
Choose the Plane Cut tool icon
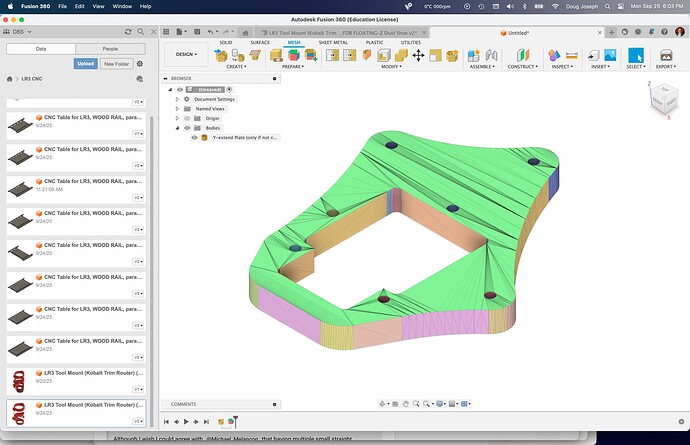(367, 55)
